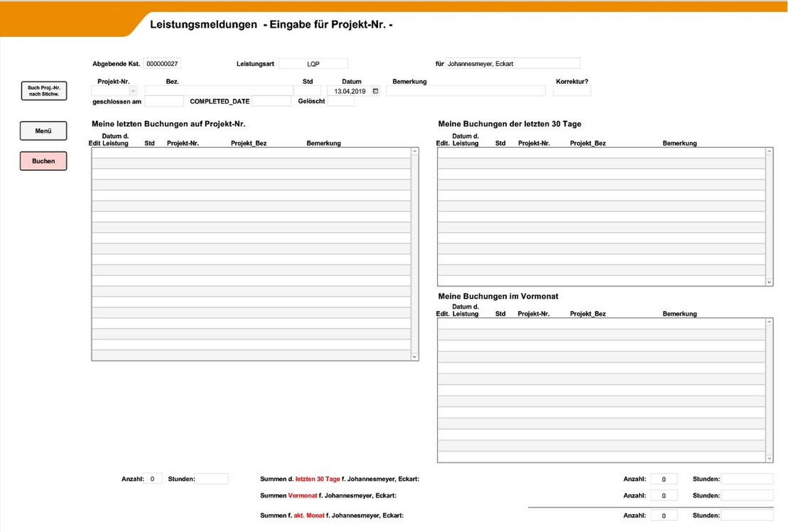Click red 'akt. Monat' text
The image size is (798, 532).
(x=309, y=515)
